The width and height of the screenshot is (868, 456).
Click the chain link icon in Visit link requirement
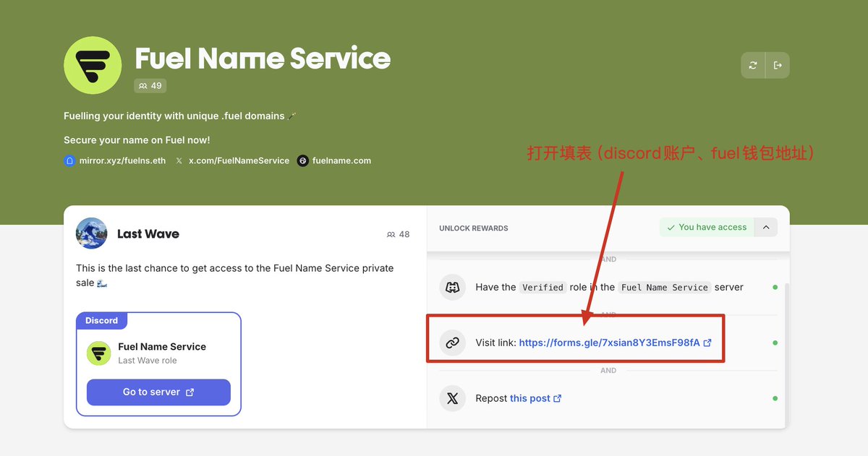click(x=453, y=343)
